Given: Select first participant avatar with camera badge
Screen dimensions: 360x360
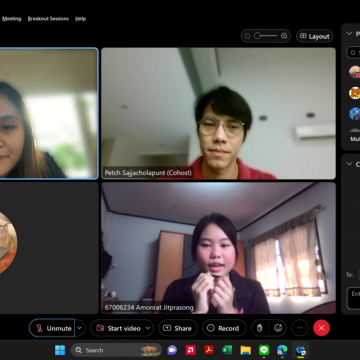Looking at the screenshot, I should coord(355,72).
